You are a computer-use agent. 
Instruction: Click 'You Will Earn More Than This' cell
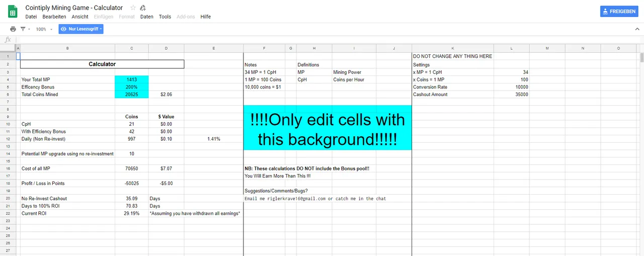pos(277,176)
